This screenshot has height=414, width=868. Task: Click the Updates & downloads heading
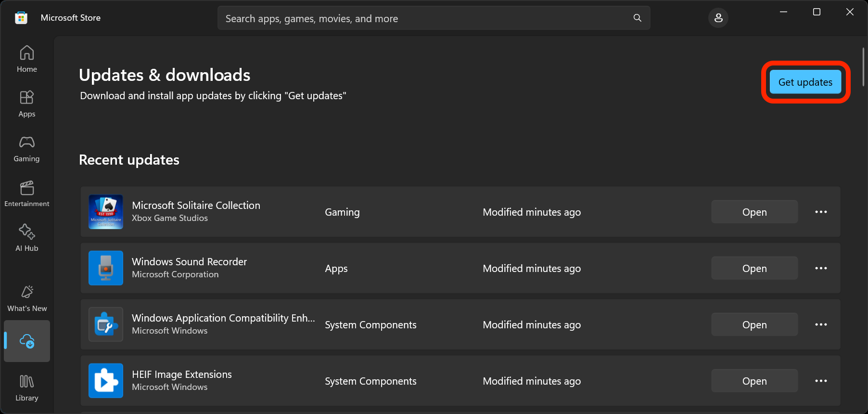(x=165, y=75)
